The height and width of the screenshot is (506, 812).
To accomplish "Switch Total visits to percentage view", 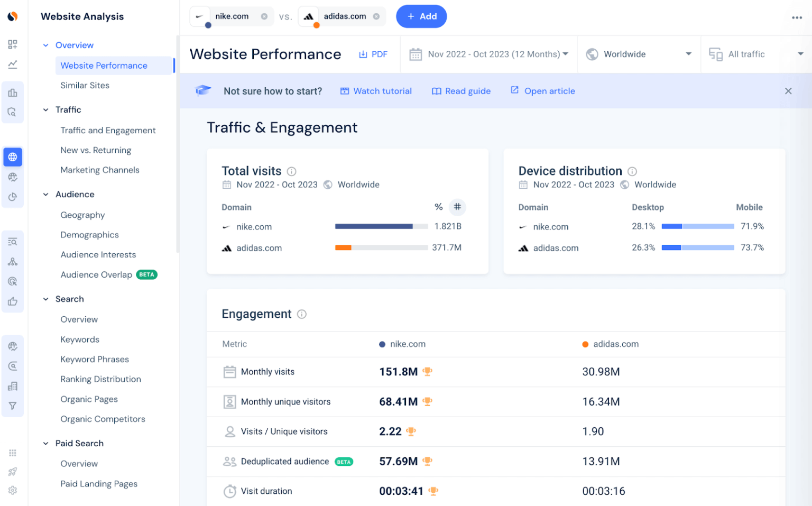I will tap(439, 207).
